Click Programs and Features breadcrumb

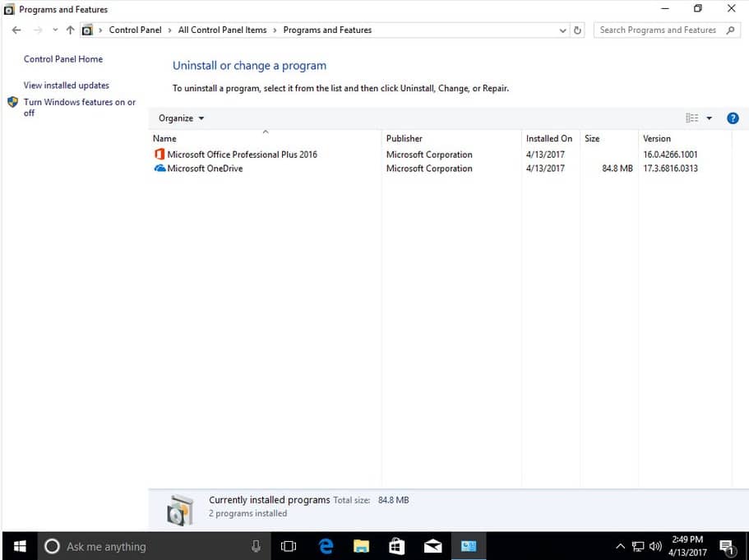pos(327,30)
